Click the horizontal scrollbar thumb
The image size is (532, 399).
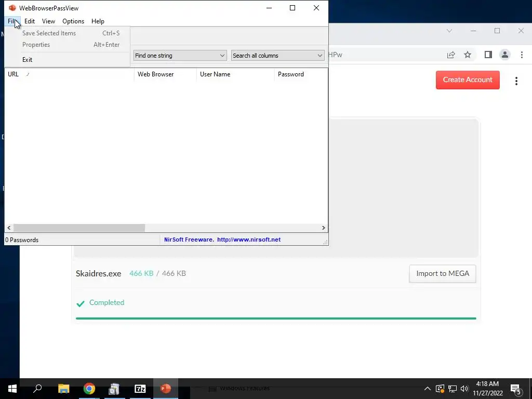pyautogui.click(x=79, y=228)
